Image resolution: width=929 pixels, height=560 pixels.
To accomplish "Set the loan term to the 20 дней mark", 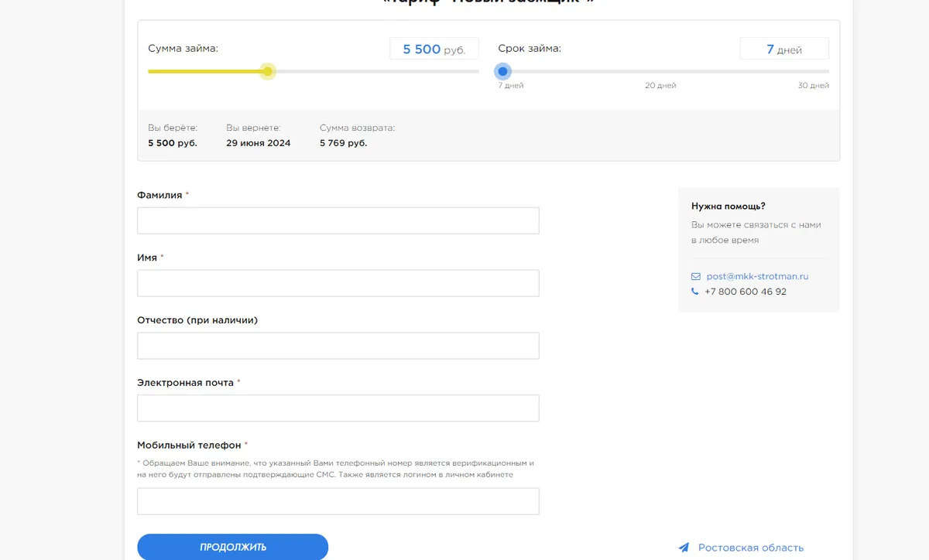I will (660, 72).
